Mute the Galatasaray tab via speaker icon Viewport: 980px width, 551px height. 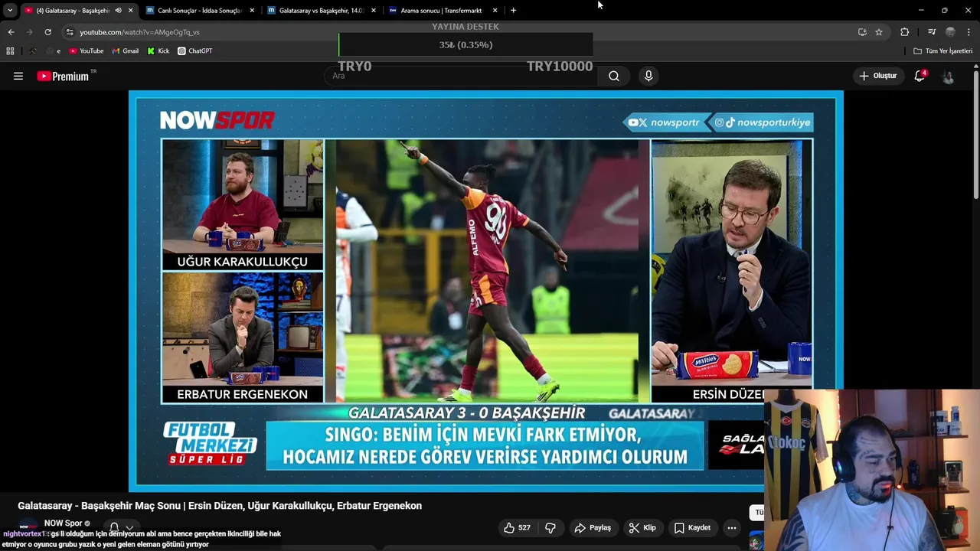pos(118,11)
